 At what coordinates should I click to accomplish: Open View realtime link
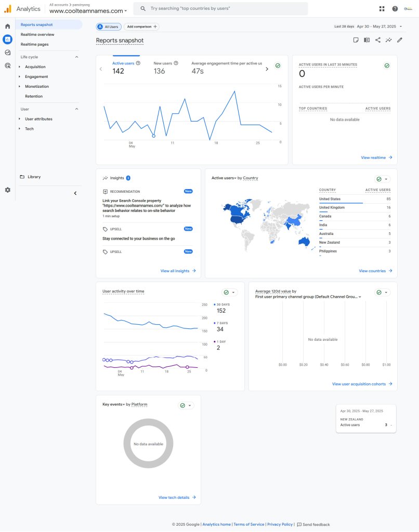376,158
